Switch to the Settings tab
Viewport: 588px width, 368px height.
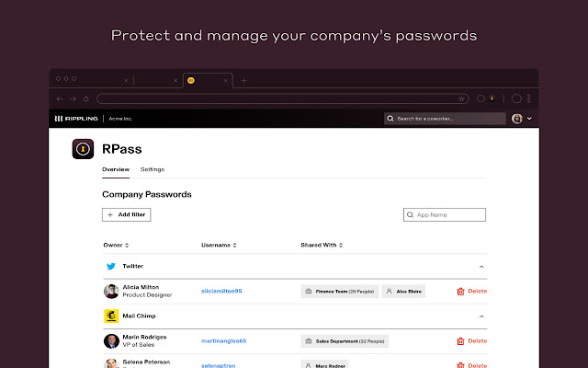coord(153,169)
